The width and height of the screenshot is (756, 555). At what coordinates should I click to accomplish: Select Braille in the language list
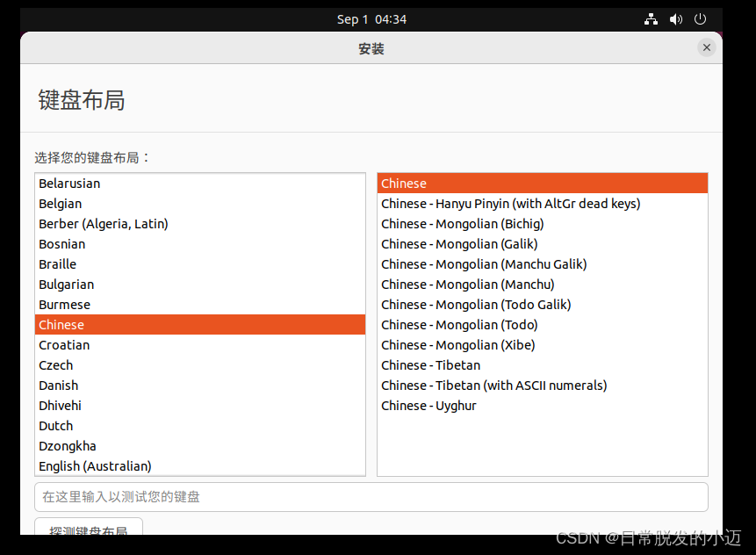tap(200, 264)
